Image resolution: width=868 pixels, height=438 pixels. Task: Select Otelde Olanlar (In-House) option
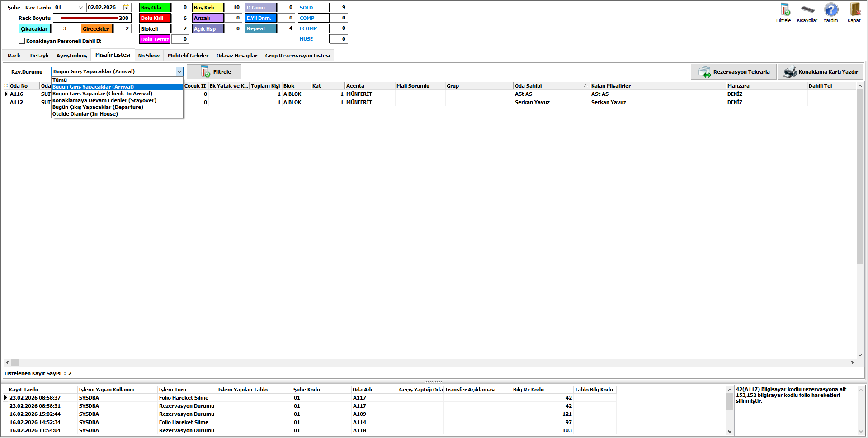click(x=85, y=114)
